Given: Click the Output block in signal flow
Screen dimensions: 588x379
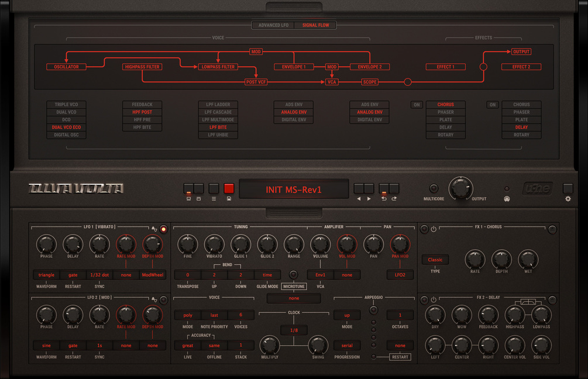Looking at the screenshot, I should click(x=521, y=51).
